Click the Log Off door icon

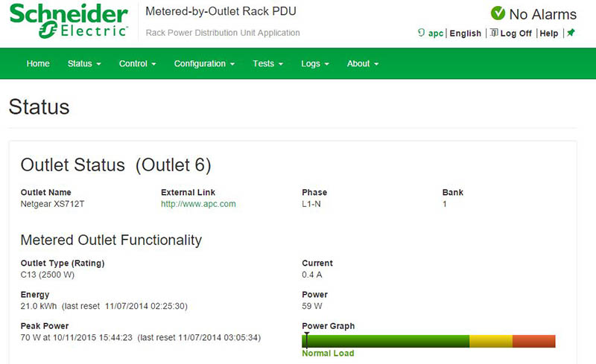[x=494, y=33]
